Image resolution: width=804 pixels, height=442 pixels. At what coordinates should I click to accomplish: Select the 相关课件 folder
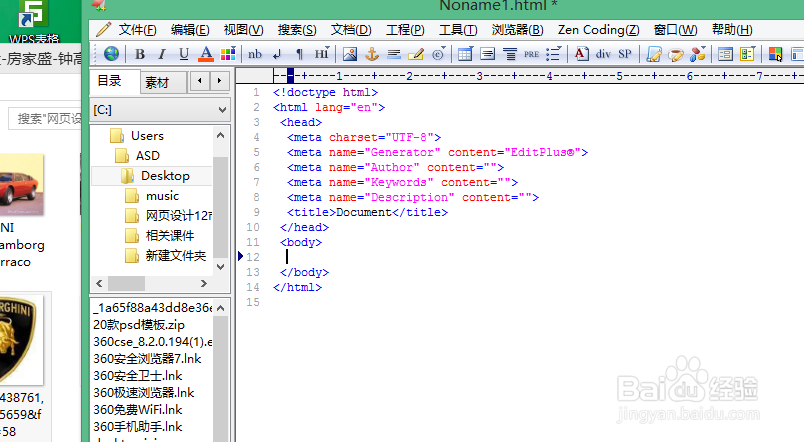[x=170, y=236]
